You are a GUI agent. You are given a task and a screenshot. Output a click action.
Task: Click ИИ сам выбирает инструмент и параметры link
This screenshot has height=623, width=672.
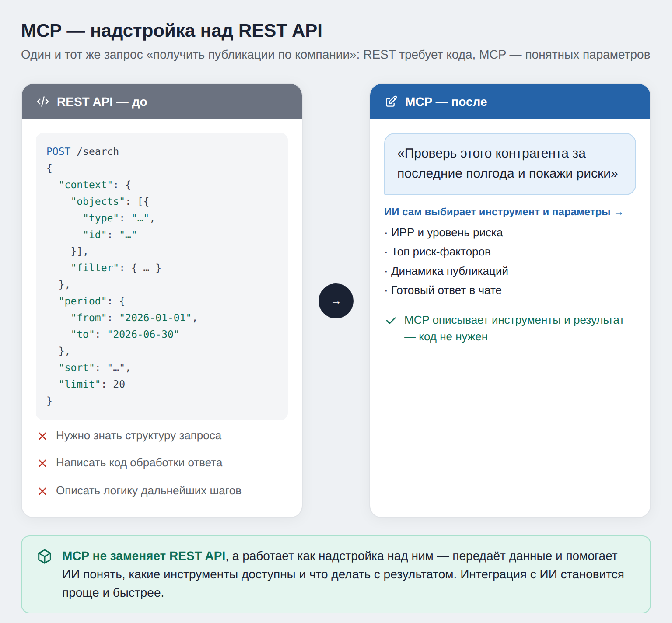click(x=504, y=212)
